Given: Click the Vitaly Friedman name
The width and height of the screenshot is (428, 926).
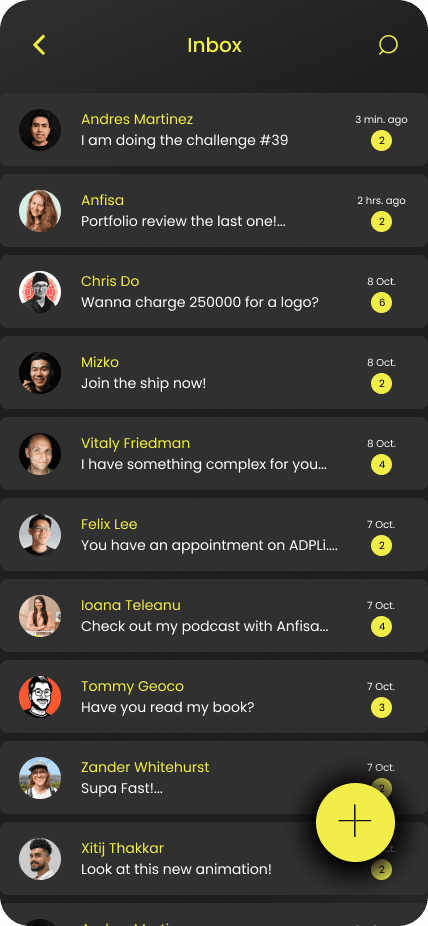Looking at the screenshot, I should click(135, 443).
